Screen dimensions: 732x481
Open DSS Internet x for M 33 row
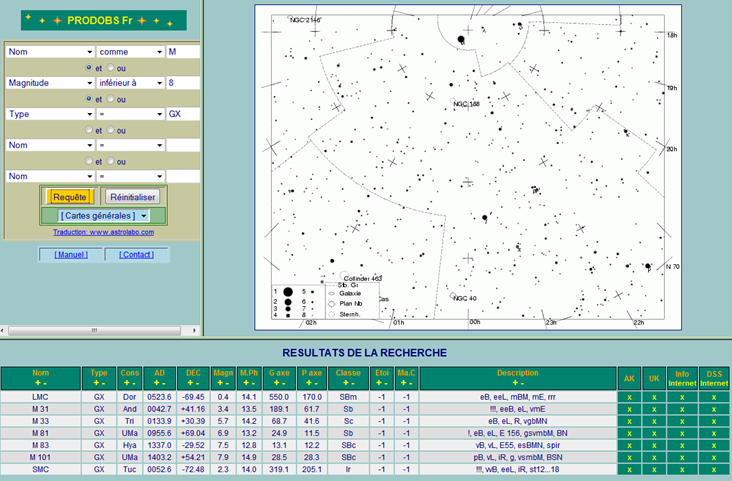tap(714, 422)
